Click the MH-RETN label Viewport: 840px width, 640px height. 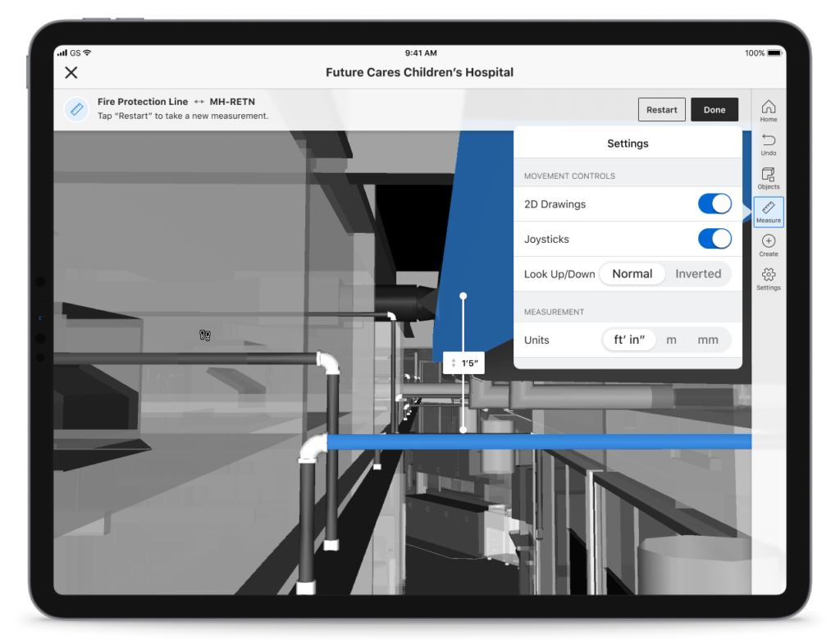(232, 101)
